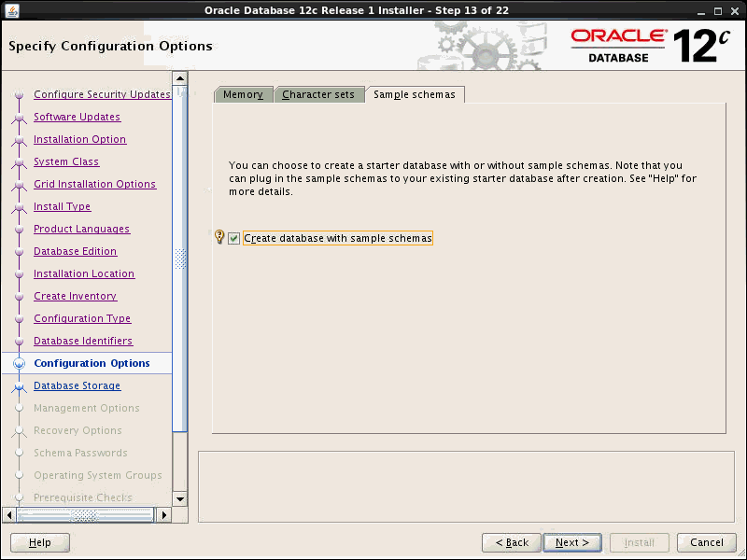
Task: Click the Configuration Options step node icon
Action: [20, 363]
